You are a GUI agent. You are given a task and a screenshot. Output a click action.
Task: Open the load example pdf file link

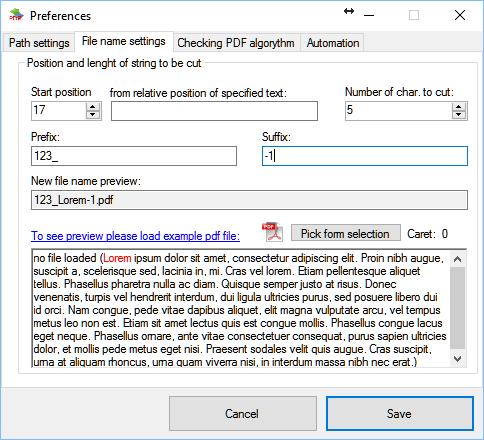click(x=135, y=236)
